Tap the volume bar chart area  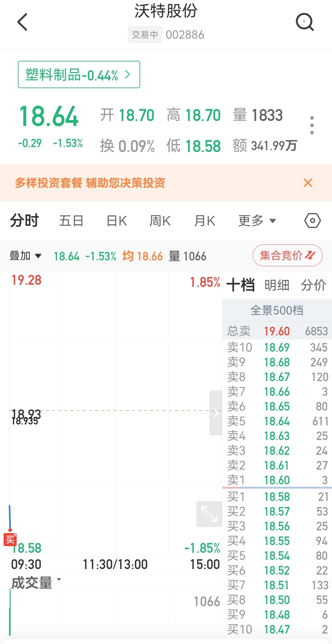(x=116, y=612)
